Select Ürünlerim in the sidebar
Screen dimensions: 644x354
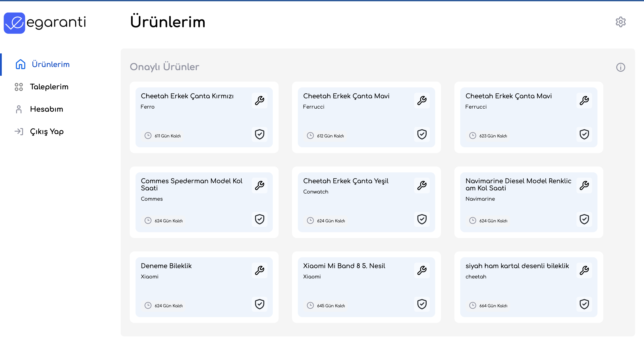[51, 64]
